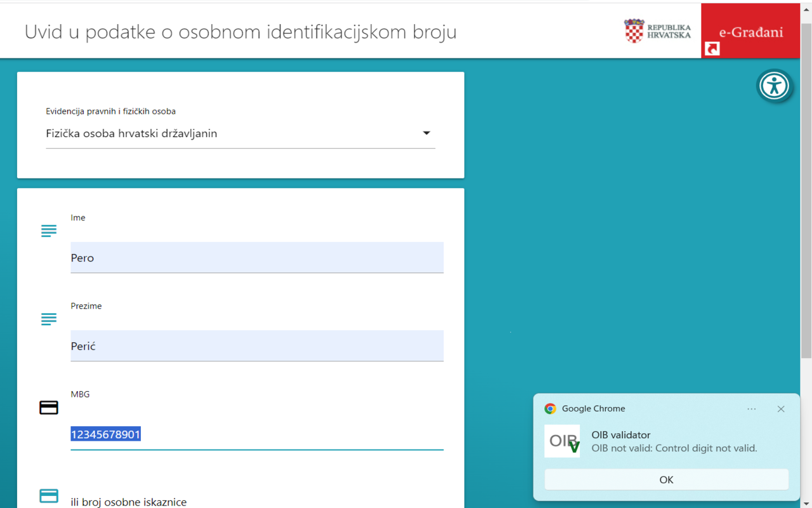This screenshot has width=812, height=508.
Task: Click the Republika Hrvatska coat of arms logo
Action: click(657, 30)
